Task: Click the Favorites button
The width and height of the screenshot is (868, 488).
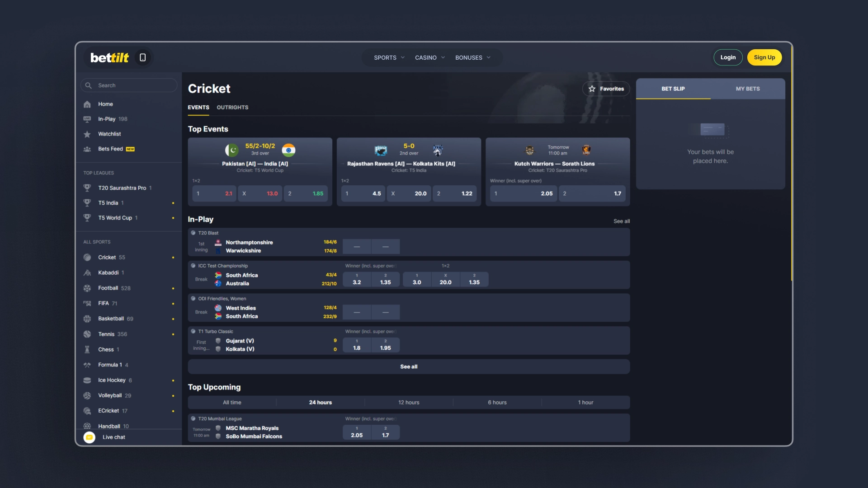Action: (x=606, y=89)
